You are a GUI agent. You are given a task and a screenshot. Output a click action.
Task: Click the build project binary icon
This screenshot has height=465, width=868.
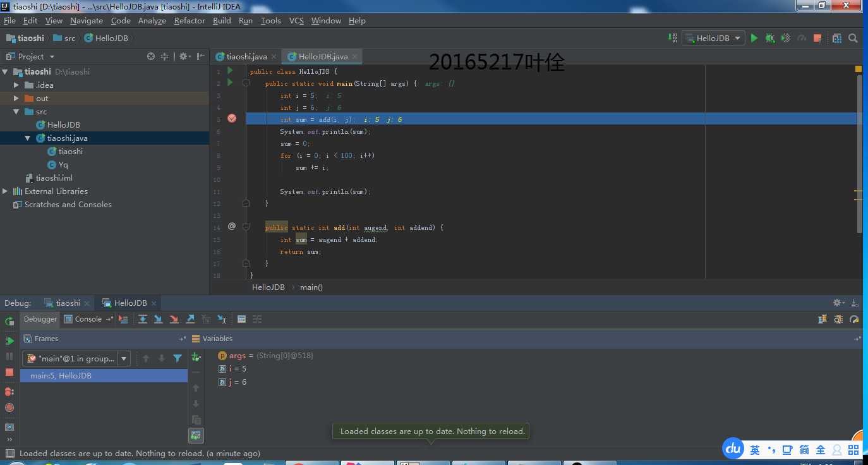pyautogui.click(x=673, y=38)
